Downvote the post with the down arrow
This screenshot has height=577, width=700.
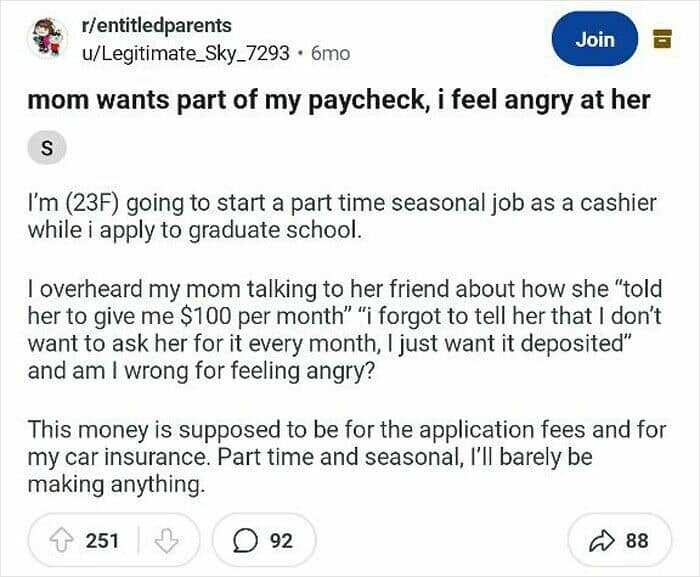(165, 541)
